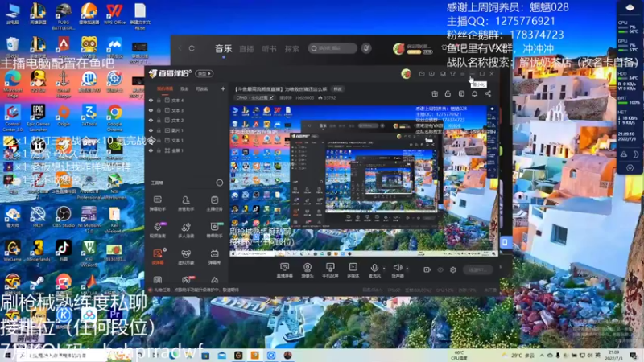Viewport: 644px width, 362px height.
Task: Click the start streaming button
Action: click(x=477, y=269)
